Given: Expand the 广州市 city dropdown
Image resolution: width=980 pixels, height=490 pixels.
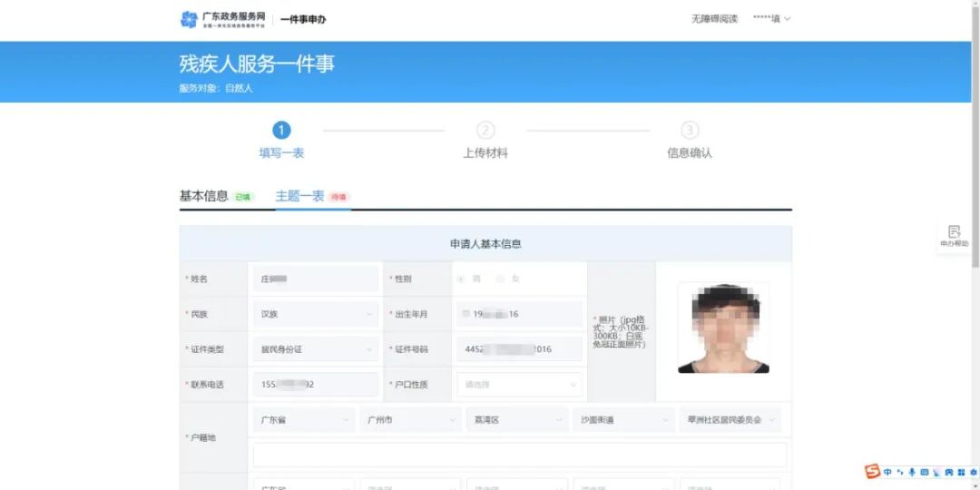Looking at the screenshot, I should click(x=410, y=421).
